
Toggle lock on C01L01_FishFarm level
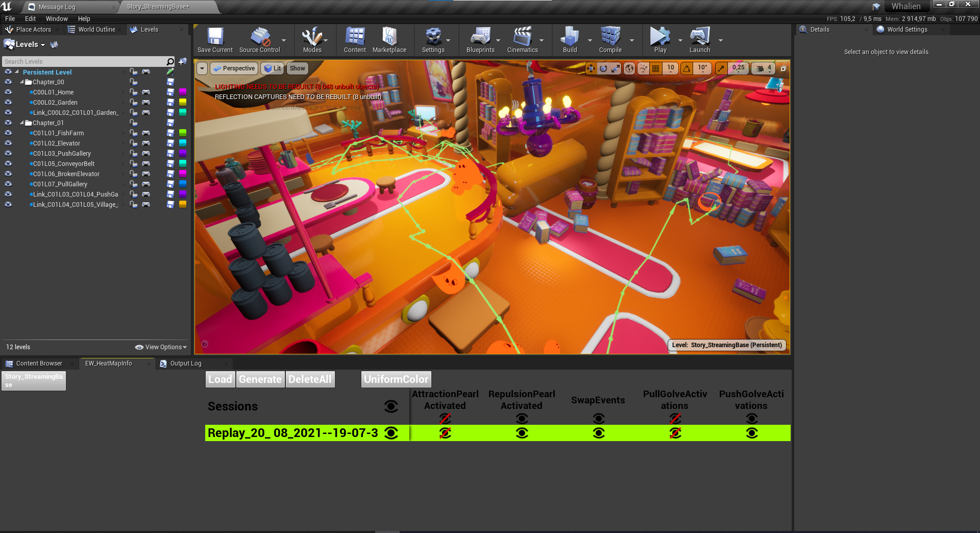point(133,133)
